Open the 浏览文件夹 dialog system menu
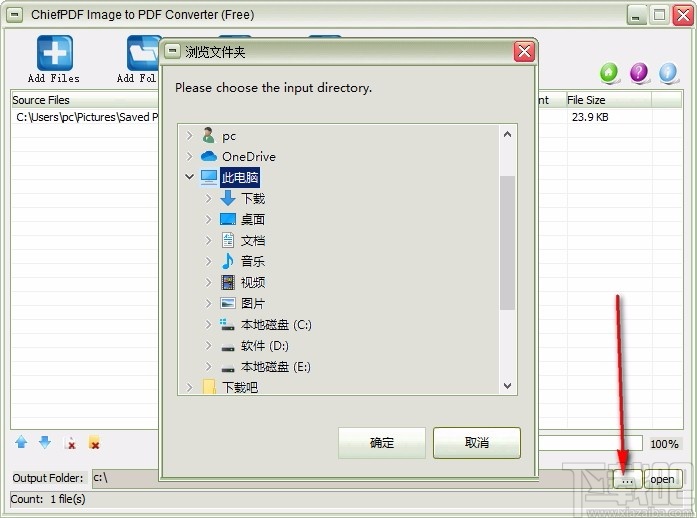This screenshot has width=697, height=518. click(172, 51)
